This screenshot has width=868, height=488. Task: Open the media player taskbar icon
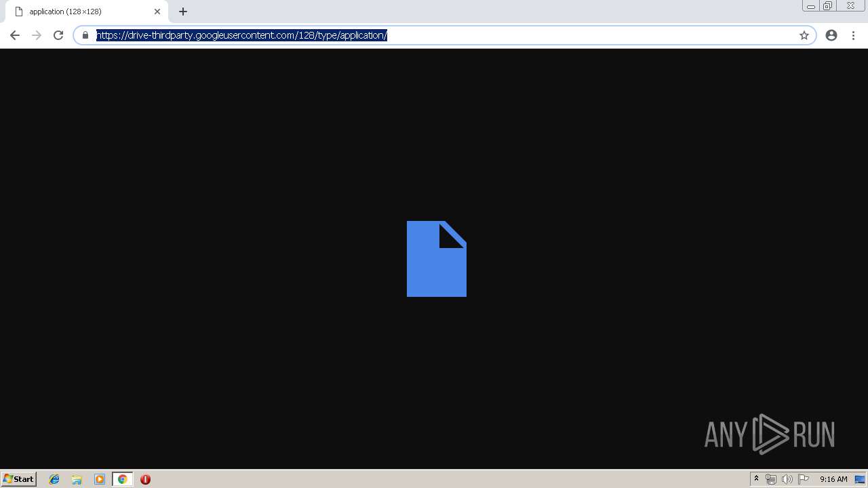coord(100,479)
